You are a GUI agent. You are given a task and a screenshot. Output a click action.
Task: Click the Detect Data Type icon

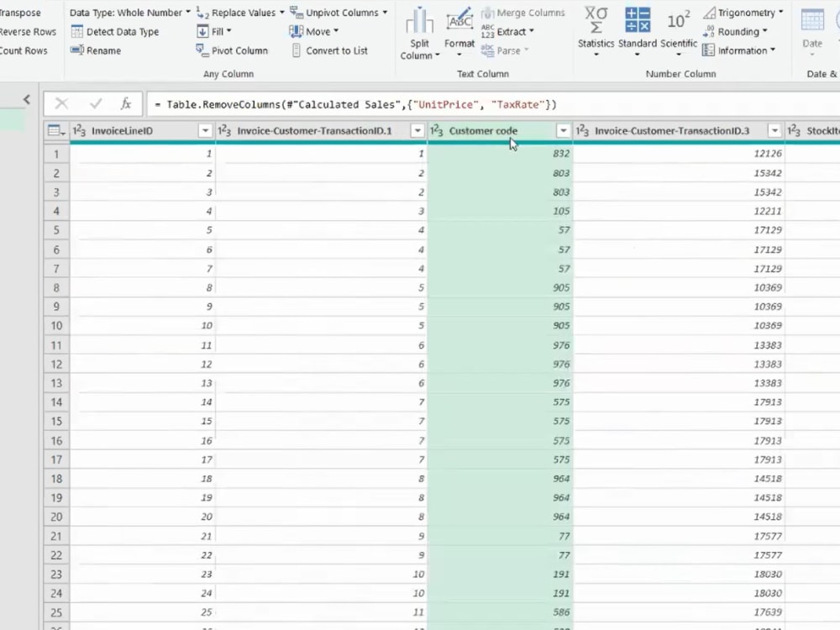coord(77,32)
